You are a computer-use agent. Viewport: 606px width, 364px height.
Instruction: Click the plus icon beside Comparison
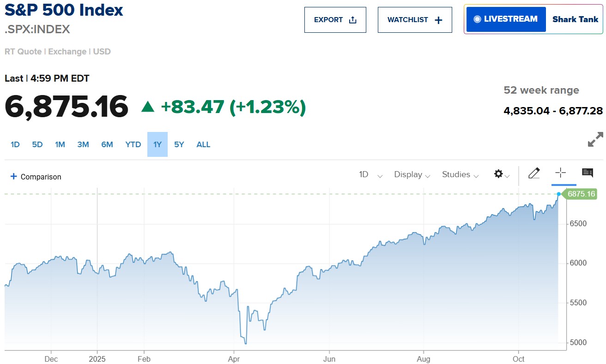point(14,176)
